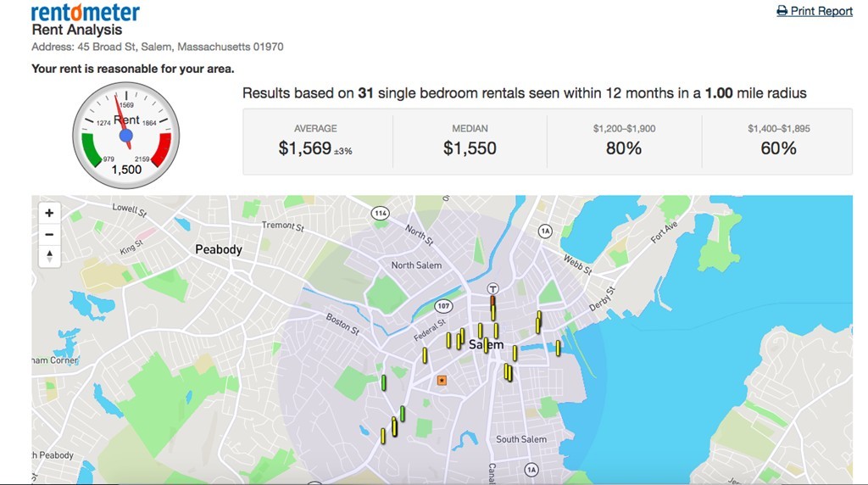Select the orange star subject property marker
868x485 pixels.
tap(442, 381)
